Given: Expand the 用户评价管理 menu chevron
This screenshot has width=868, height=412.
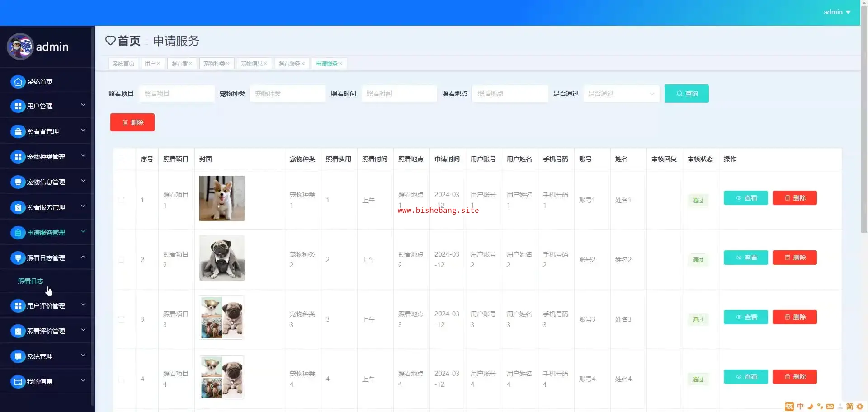Looking at the screenshot, I should [83, 305].
